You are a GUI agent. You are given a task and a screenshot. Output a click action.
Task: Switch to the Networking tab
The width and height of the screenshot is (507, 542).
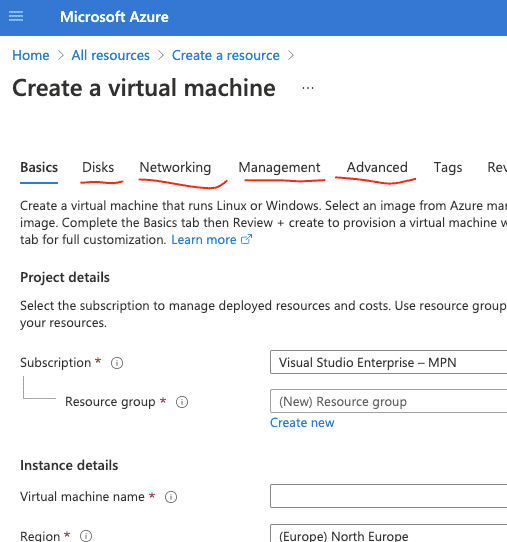(x=175, y=168)
